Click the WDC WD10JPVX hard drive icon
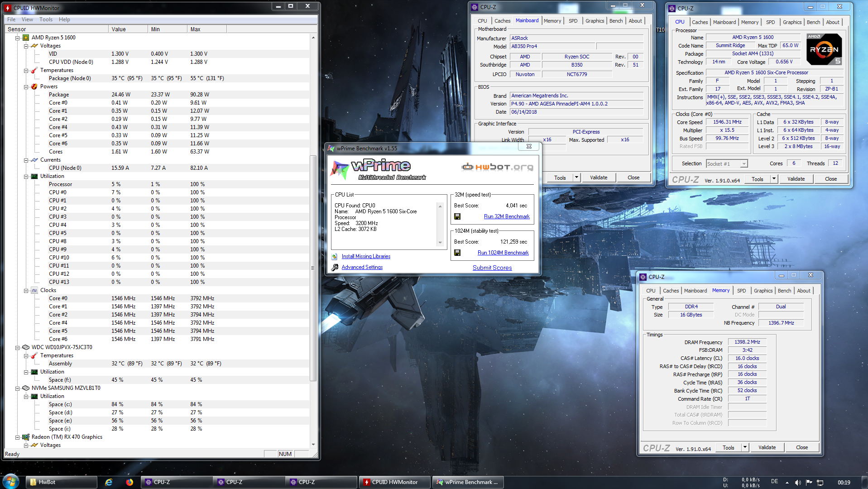 [26, 347]
